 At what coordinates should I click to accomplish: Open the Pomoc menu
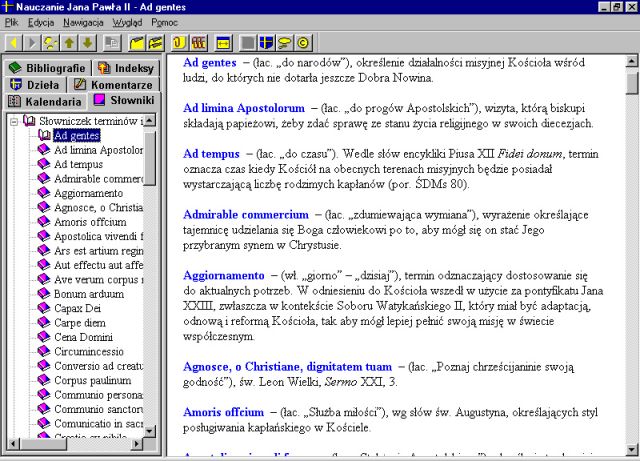pos(164,22)
